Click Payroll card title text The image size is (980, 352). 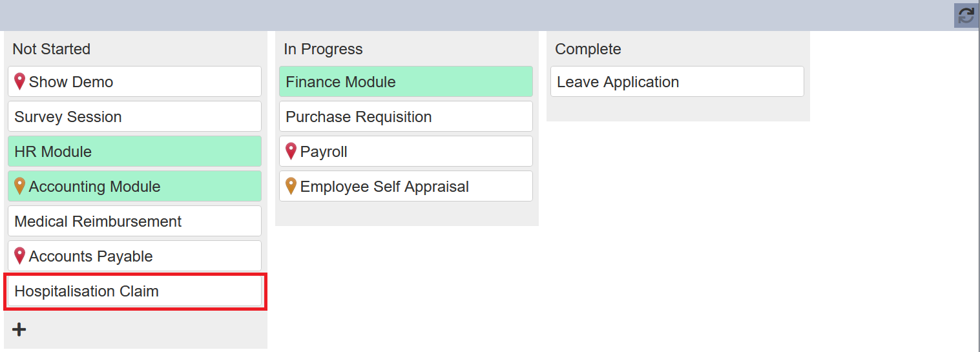[324, 152]
